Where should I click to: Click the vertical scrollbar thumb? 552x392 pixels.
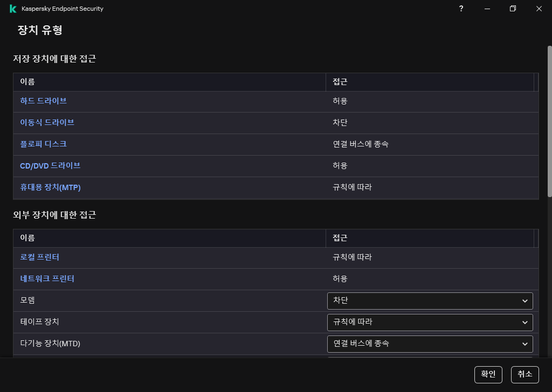[x=549, y=121]
